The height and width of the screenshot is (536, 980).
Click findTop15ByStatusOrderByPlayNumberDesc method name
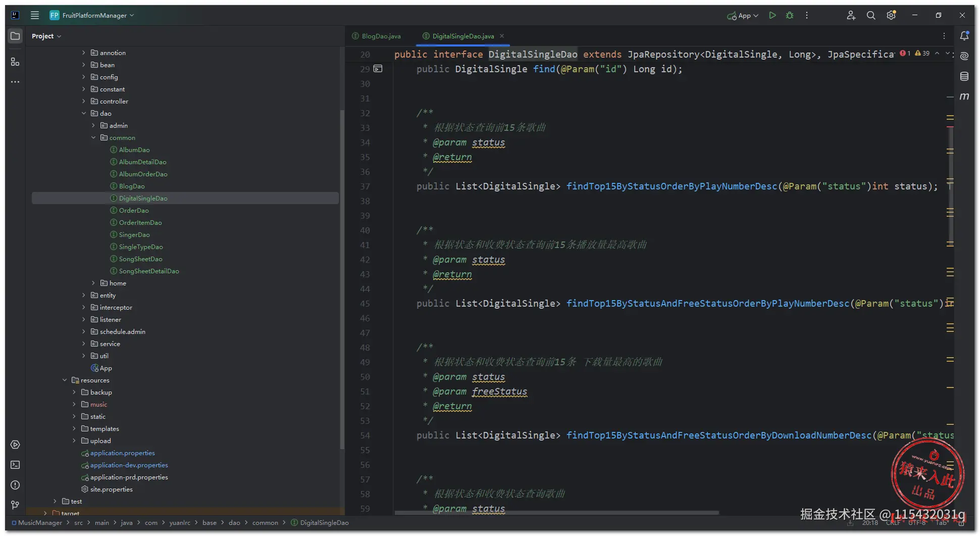coord(672,186)
